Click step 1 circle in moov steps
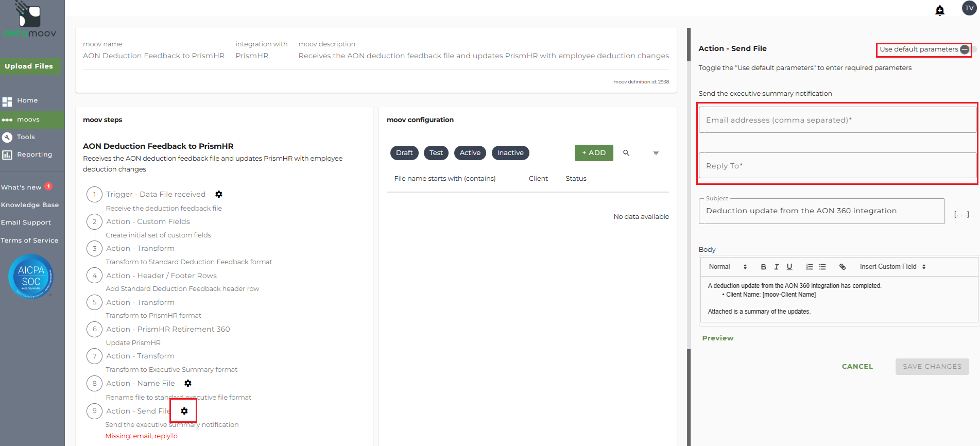Image resolution: width=980 pixels, height=446 pixels. (95, 194)
